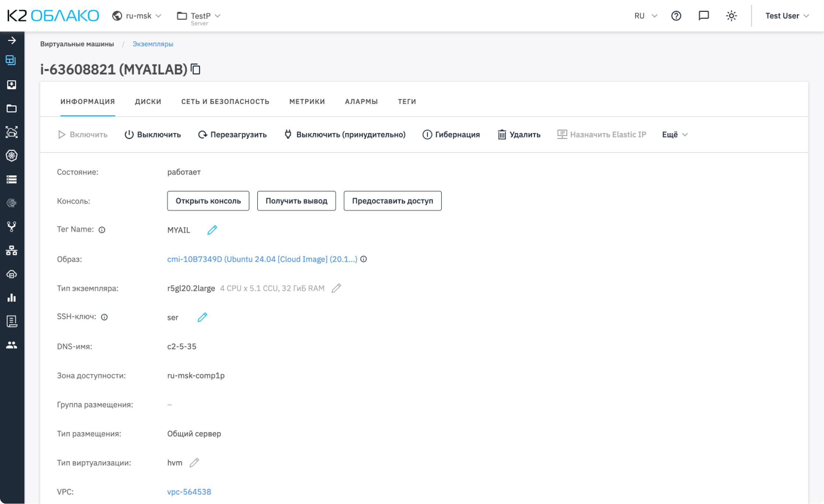Open the Test User account menu
Screen dimensions: 824x504
pyautogui.click(x=787, y=16)
